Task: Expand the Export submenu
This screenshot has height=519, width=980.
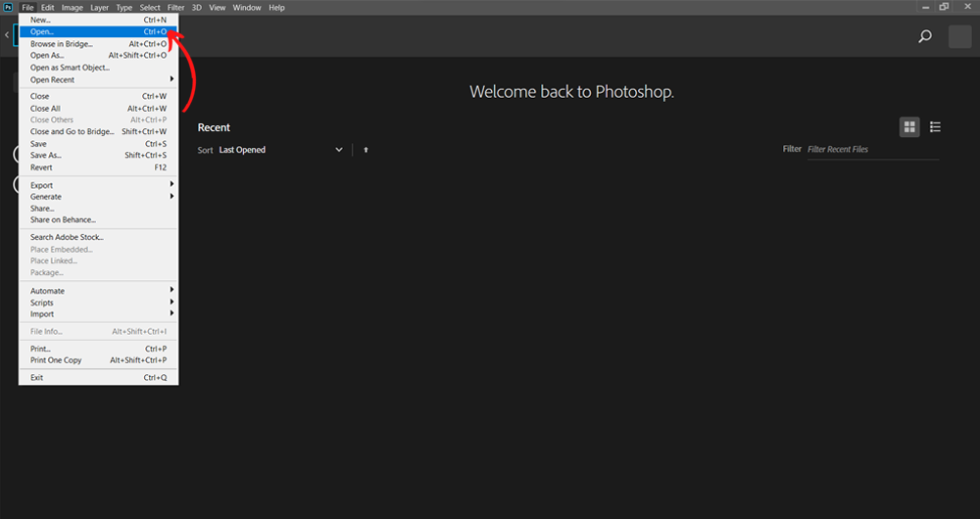Action: (x=98, y=185)
